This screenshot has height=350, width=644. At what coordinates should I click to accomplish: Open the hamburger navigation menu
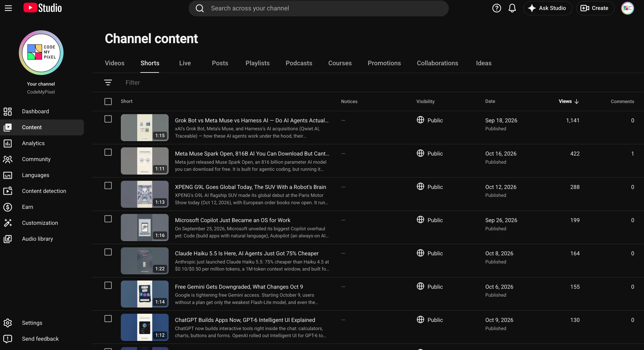tap(8, 8)
